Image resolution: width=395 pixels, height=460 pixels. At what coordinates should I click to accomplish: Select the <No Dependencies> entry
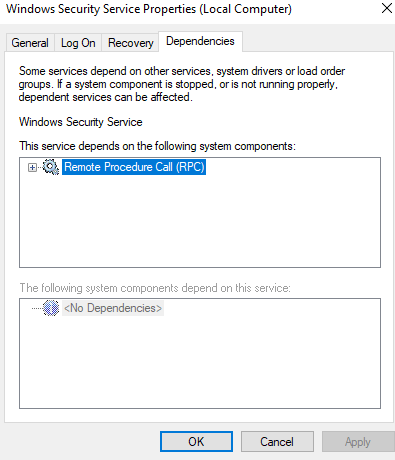(113, 308)
